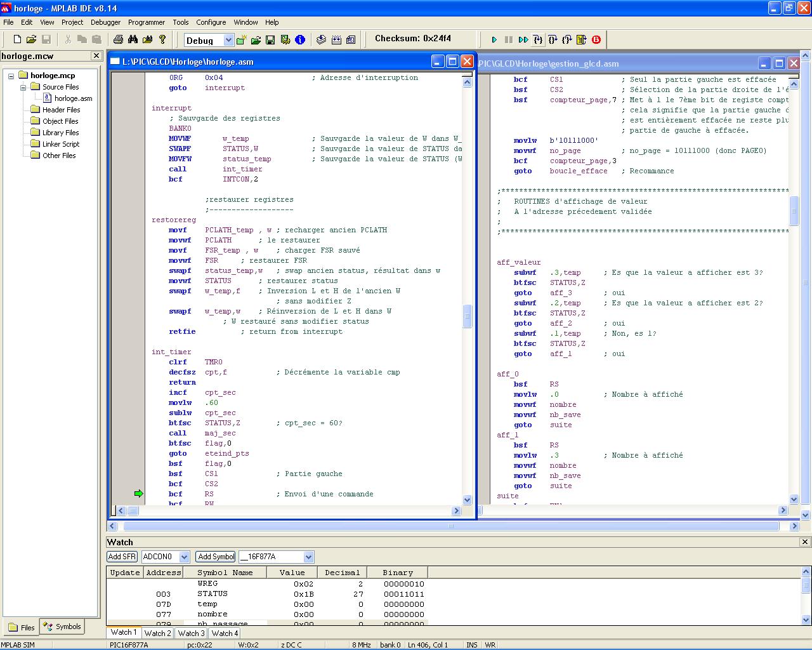
Task: Open the Debugger menu
Action: (105, 22)
